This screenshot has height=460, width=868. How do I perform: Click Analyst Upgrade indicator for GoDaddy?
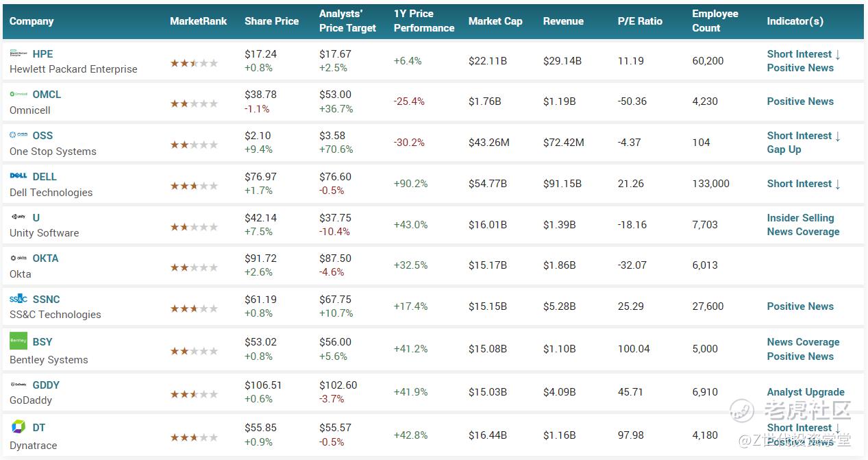click(805, 392)
